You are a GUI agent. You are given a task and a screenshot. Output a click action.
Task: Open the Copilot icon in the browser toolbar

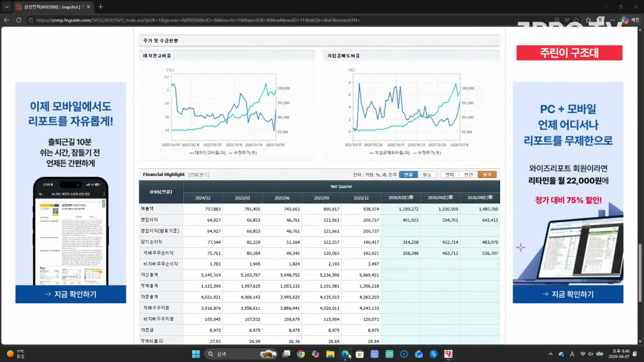[x=625, y=20]
